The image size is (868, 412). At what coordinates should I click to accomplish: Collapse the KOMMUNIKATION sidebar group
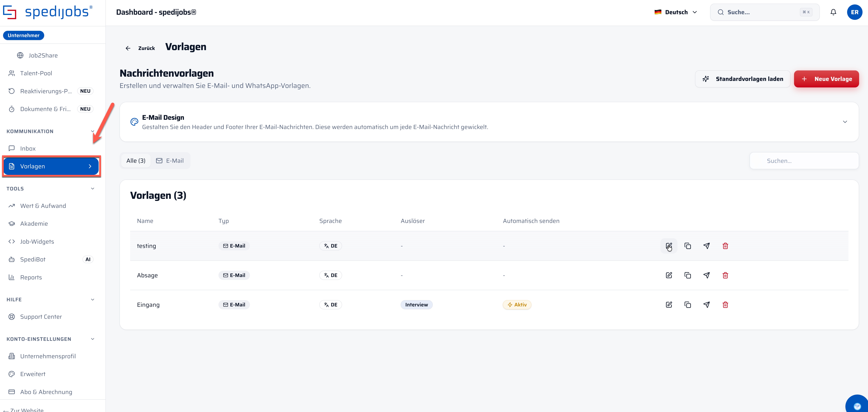click(x=93, y=131)
